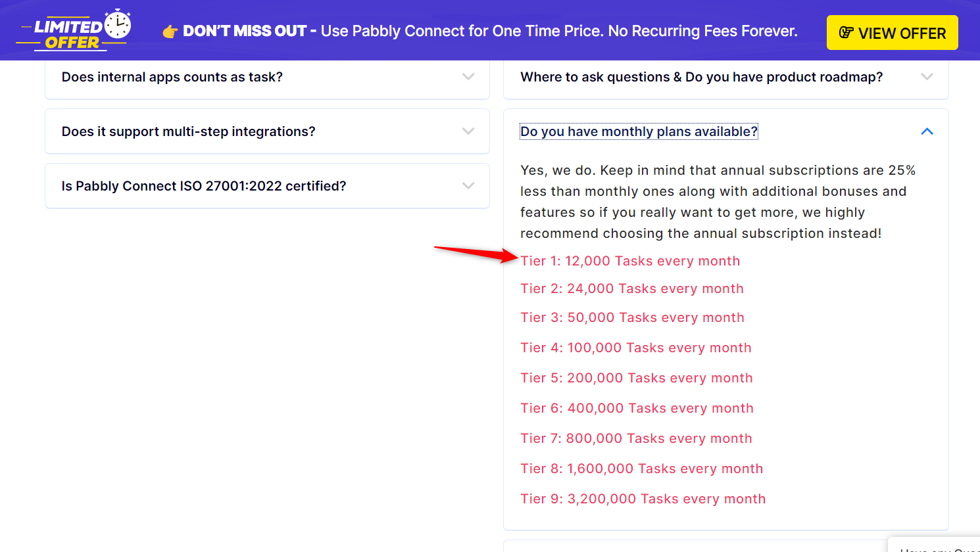Collapse the monthly plans answer chevron
Image resolution: width=980 pixels, height=552 pixels.
[x=927, y=131]
